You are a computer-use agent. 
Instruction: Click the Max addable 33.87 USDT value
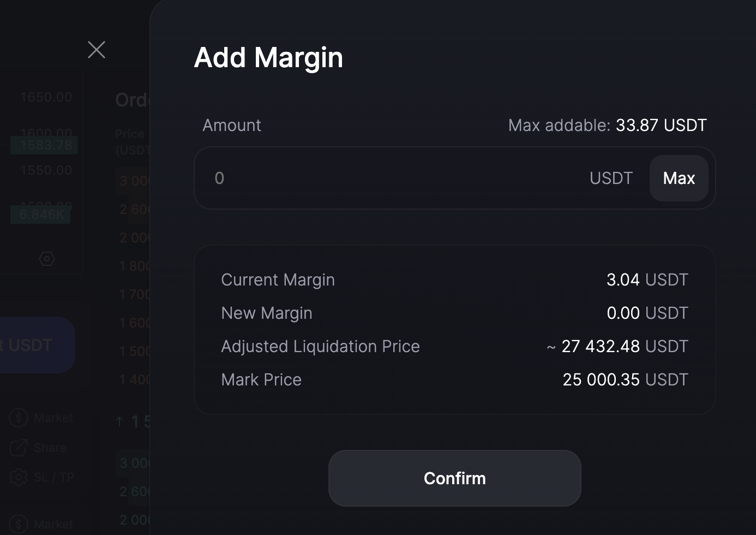point(661,126)
